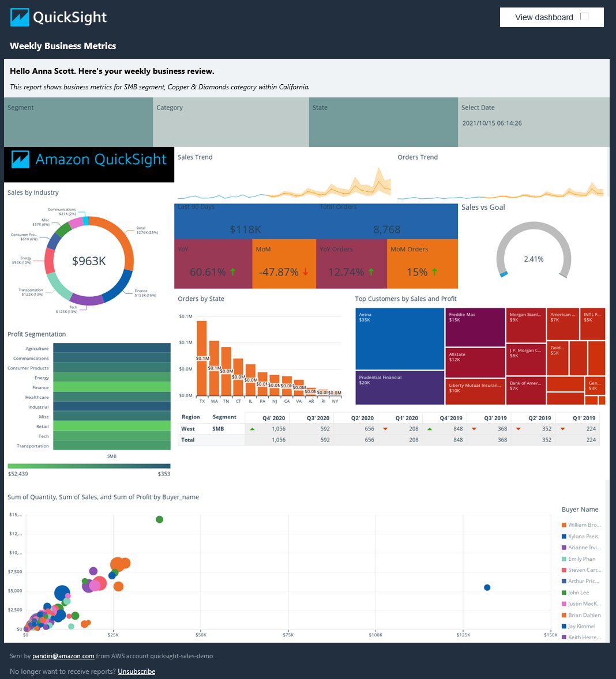Select the J.P. Morgan $8K treemap tile
Viewport: 616px width, 679px height.
pyautogui.click(x=526, y=360)
